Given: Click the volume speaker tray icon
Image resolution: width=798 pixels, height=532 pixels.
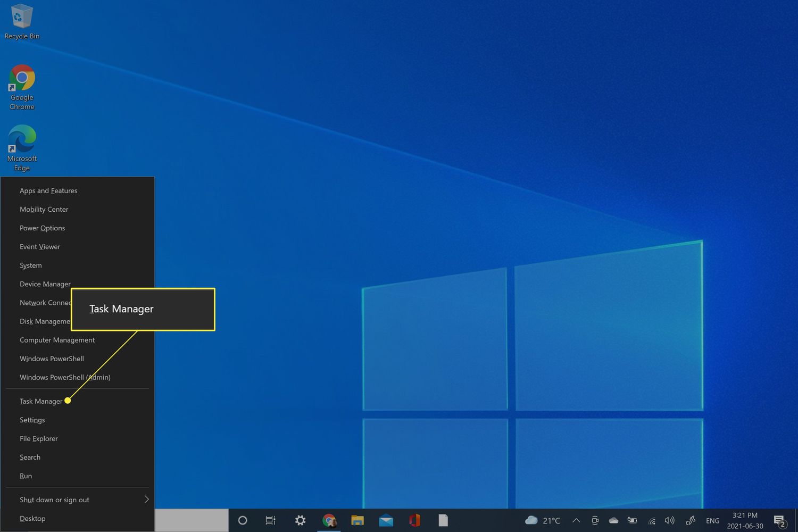Looking at the screenshot, I should tap(670, 520).
